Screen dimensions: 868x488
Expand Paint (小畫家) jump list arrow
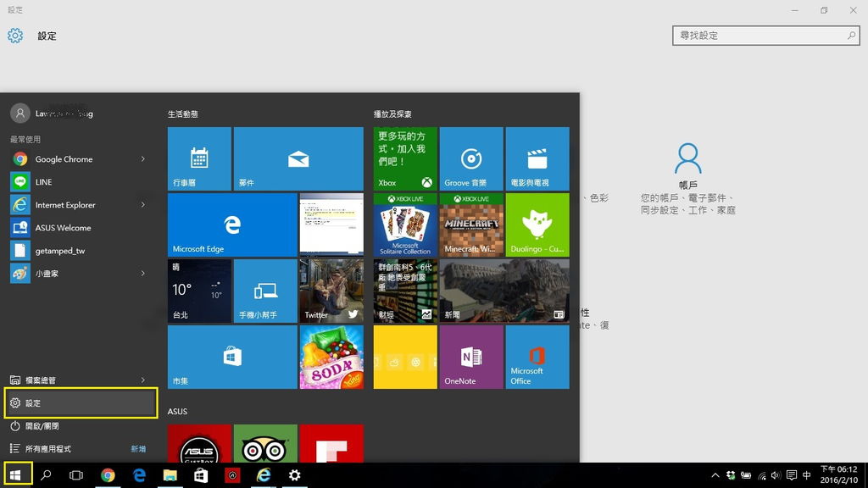pos(142,274)
